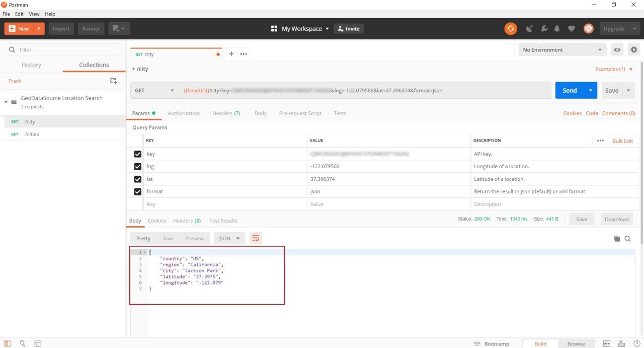644x348 pixels.
Task: Open the new window icon dropdown
Action: (119, 29)
